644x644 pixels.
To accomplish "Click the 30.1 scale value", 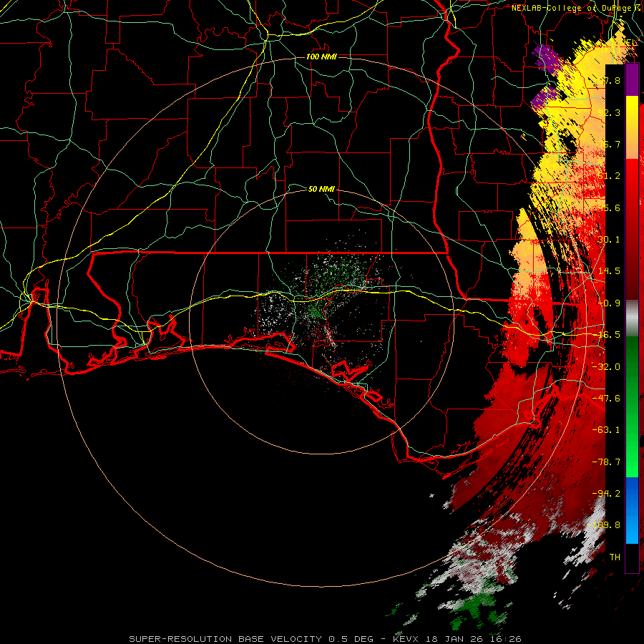I will coord(610,240).
